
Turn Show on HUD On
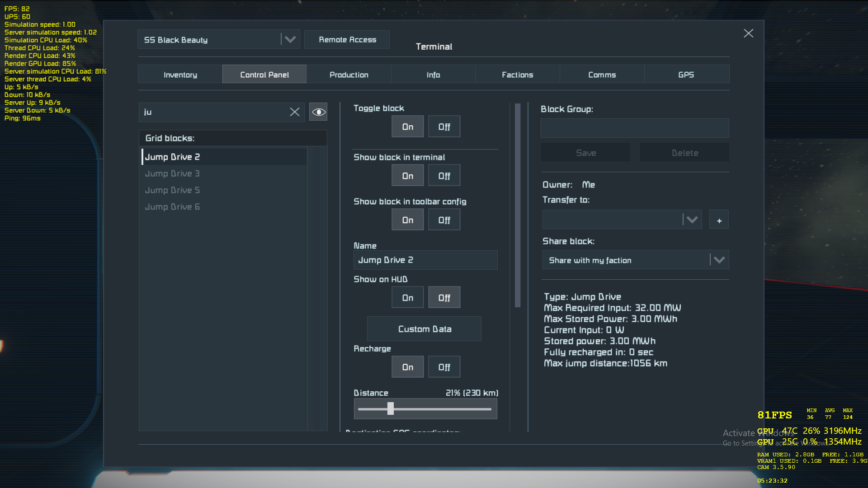[x=407, y=298]
